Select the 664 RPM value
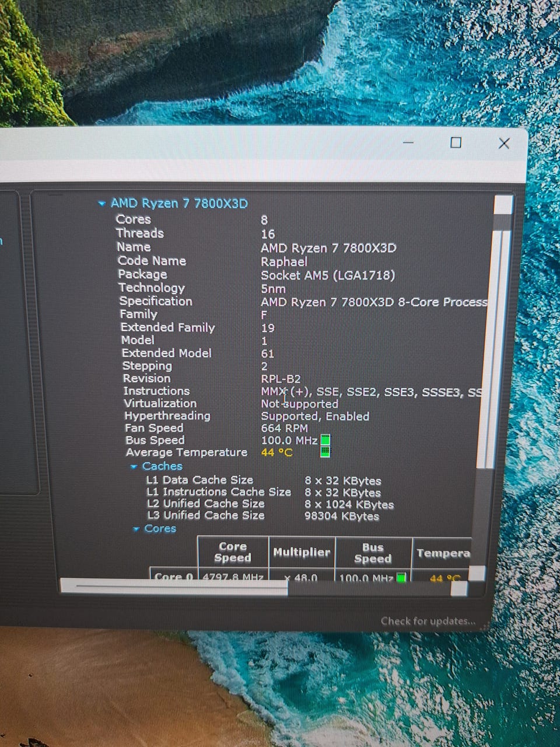 (x=284, y=428)
